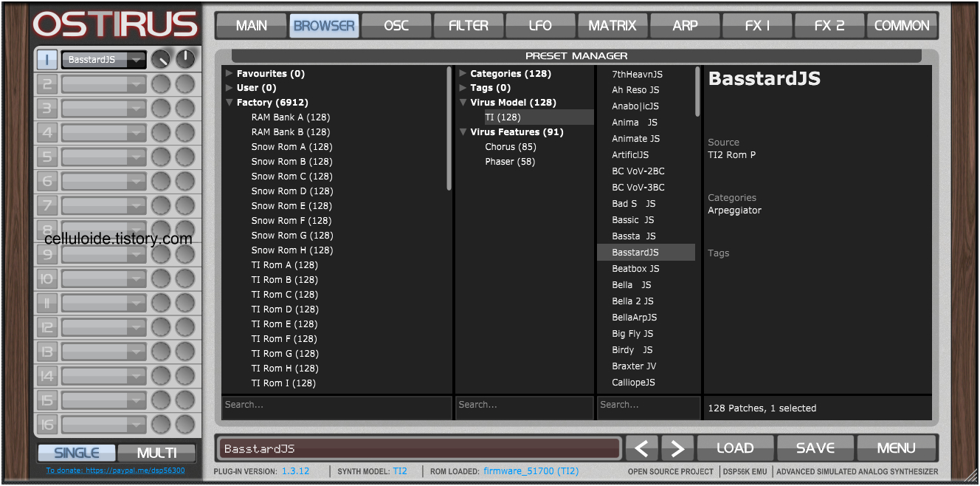Open the FILTER tab
Viewport: 980px width, 486px height.
(469, 26)
